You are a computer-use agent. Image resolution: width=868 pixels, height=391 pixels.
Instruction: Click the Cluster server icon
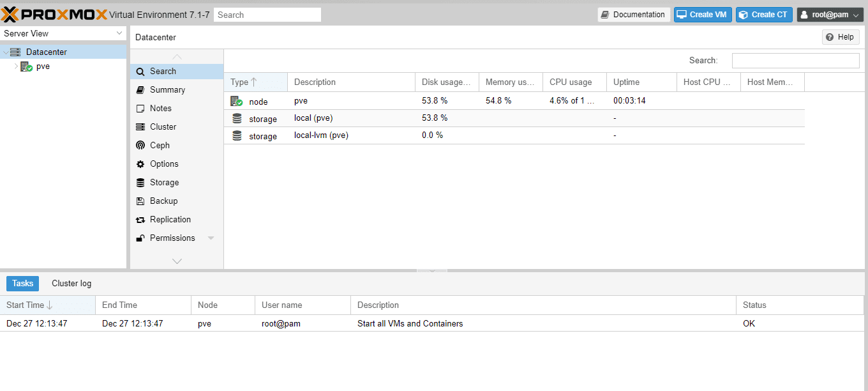tap(140, 127)
